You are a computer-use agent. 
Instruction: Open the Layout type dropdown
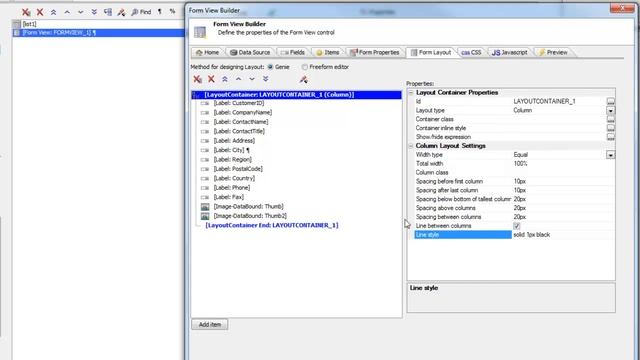610,111
